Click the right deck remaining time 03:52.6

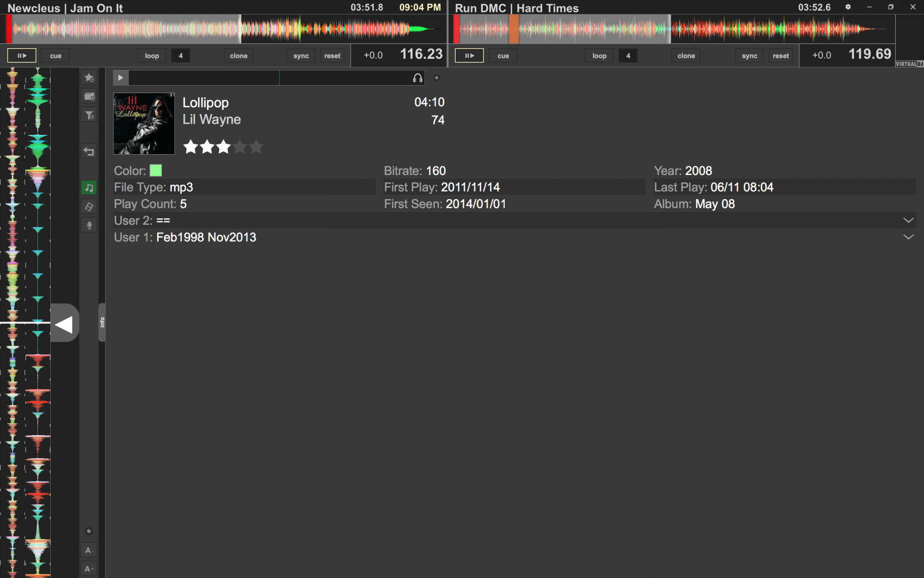[x=814, y=7]
